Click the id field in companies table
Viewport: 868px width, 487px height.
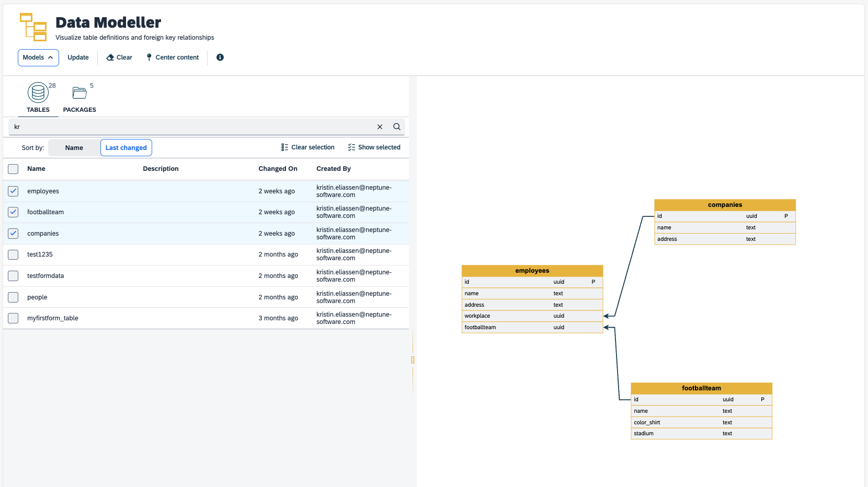[725, 216]
